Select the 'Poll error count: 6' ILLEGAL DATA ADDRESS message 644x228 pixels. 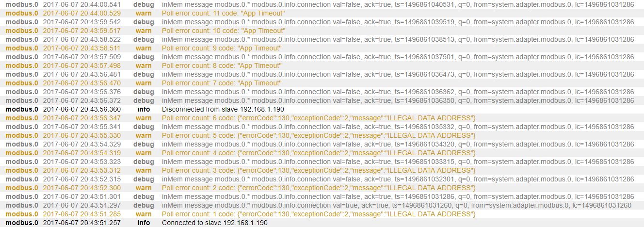point(319,118)
